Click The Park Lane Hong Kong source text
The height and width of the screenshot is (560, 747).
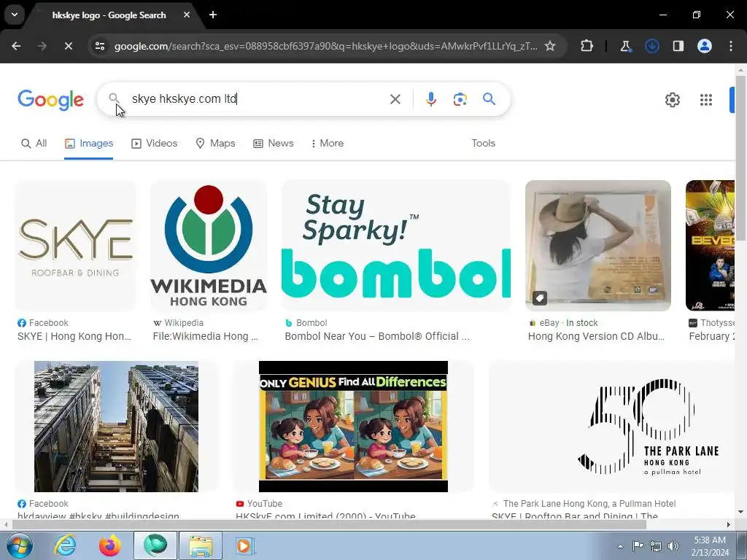point(589,503)
